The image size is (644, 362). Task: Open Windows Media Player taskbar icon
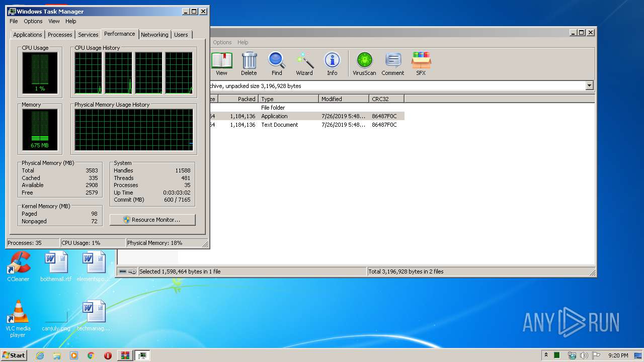(x=74, y=355)
